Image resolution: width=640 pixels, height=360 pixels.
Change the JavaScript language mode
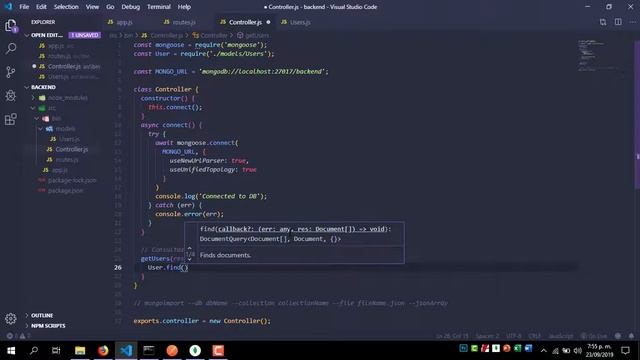tap(560, 336)
